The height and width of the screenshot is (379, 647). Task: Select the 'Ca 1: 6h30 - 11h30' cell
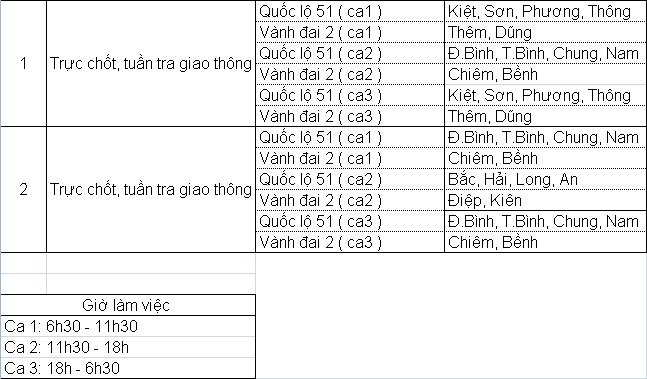tap(128, 326)
